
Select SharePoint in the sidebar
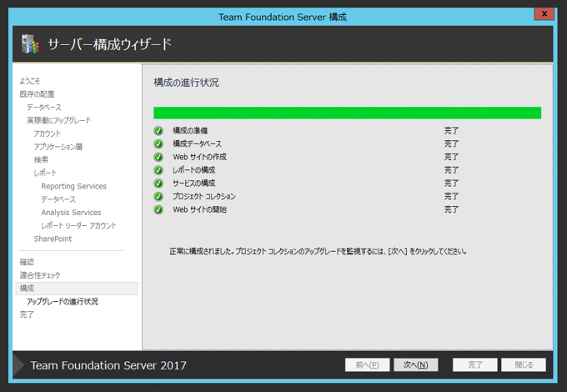pyautogui.click(x=53, y=239)
